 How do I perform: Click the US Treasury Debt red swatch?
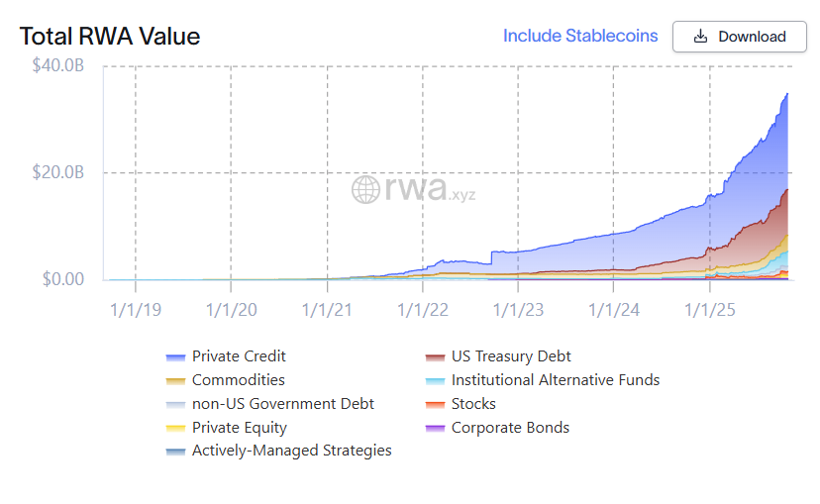435,357
